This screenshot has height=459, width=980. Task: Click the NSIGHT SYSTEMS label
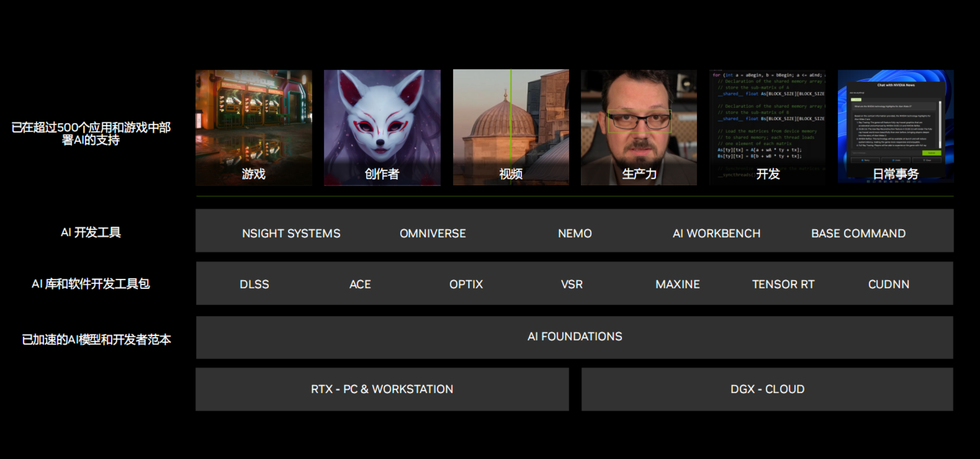click(x=291, y=233)
